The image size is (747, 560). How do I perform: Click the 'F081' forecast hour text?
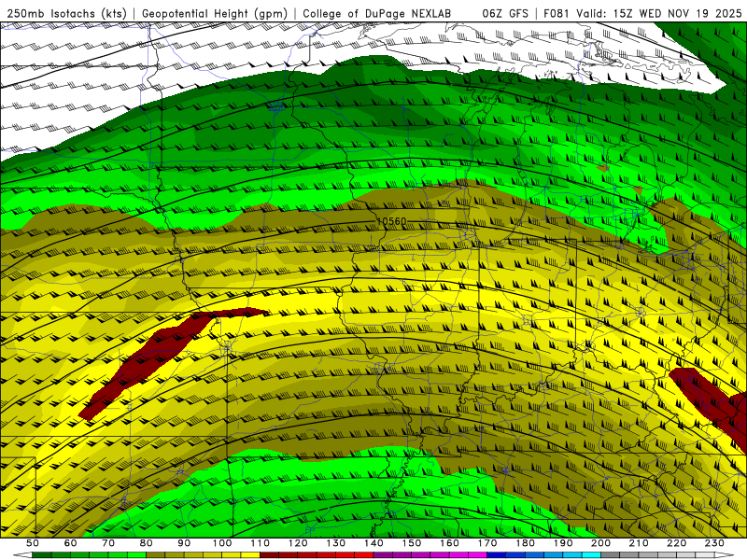tap(557, 13)
